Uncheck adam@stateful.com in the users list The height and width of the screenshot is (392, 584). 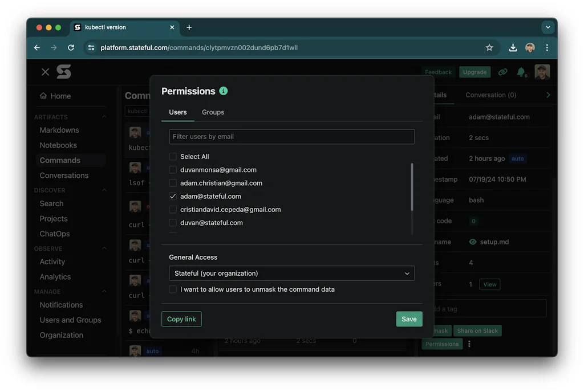[x=173, y=196]
